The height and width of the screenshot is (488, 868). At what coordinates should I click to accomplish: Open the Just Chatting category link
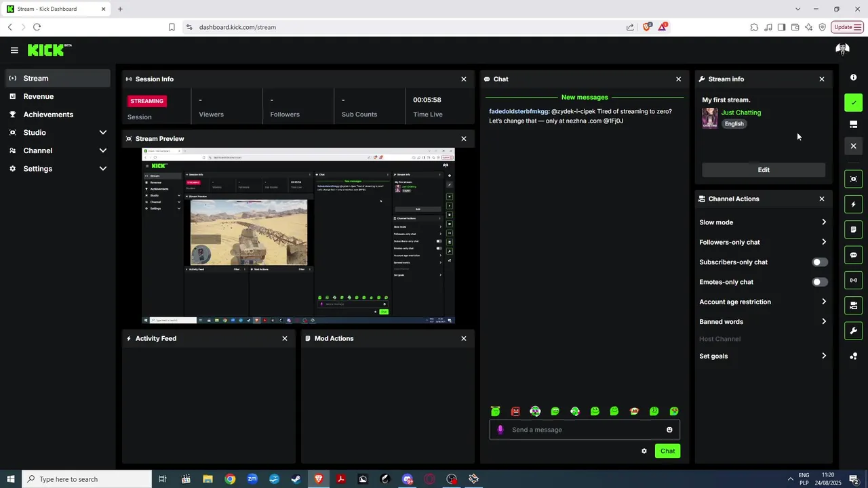(741, 113)
